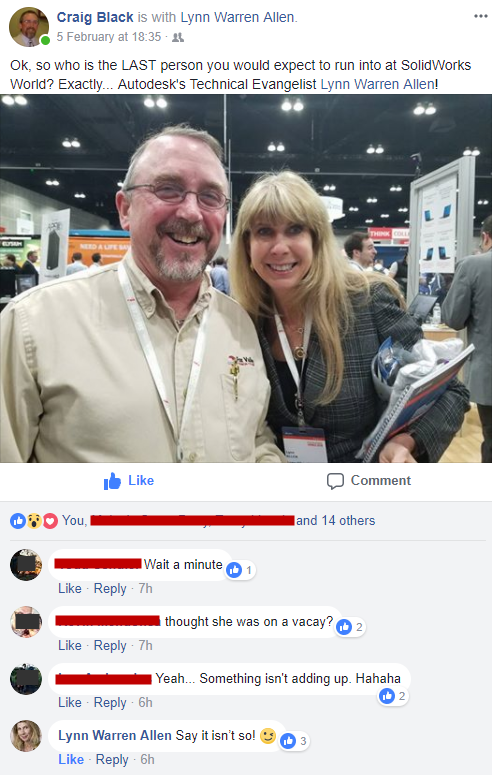This screenshot has width=492, height=775.
Task: Like the 'thought she was on a vacay?' comment
Action: (70, 646)
